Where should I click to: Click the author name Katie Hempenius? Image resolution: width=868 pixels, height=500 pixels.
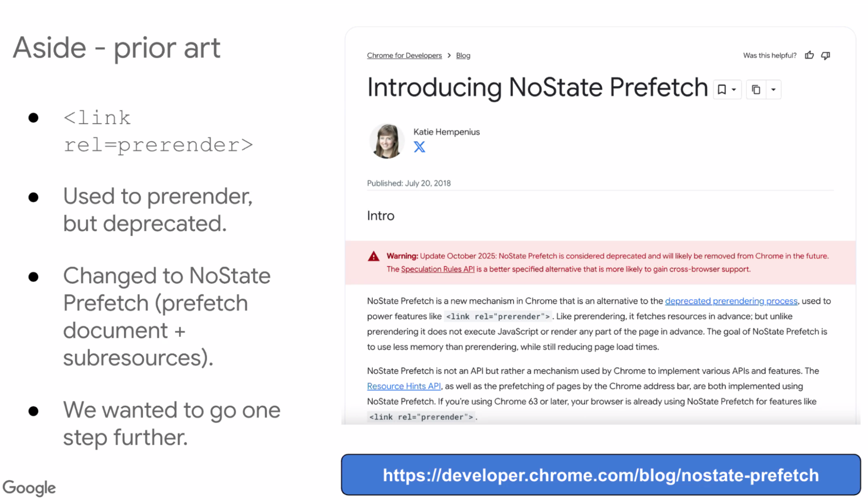click(446, 132)
